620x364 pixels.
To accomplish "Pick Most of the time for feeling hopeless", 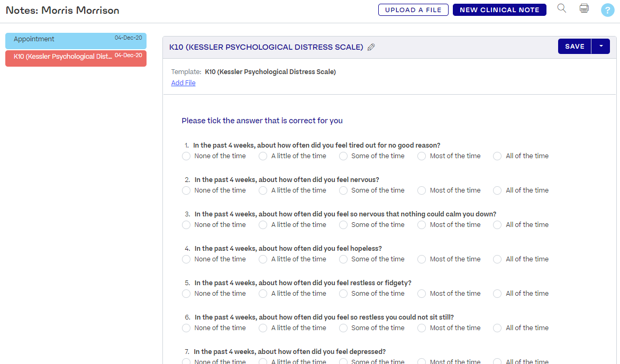I will point(421,259).
